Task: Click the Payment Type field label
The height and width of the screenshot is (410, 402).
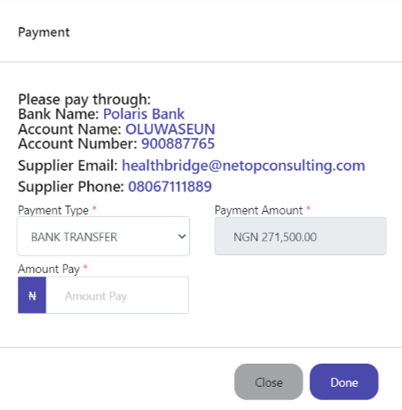Action: (x=53, y=210)
